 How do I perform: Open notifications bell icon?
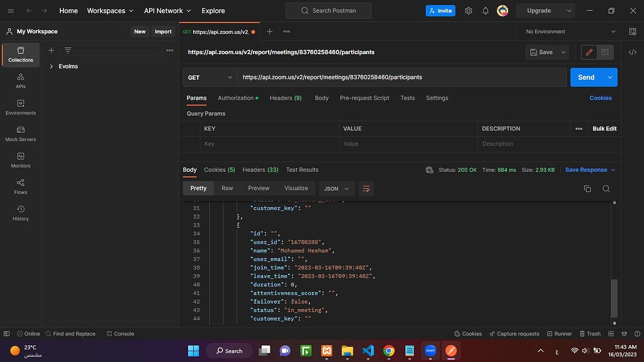[x=486, y=11]
